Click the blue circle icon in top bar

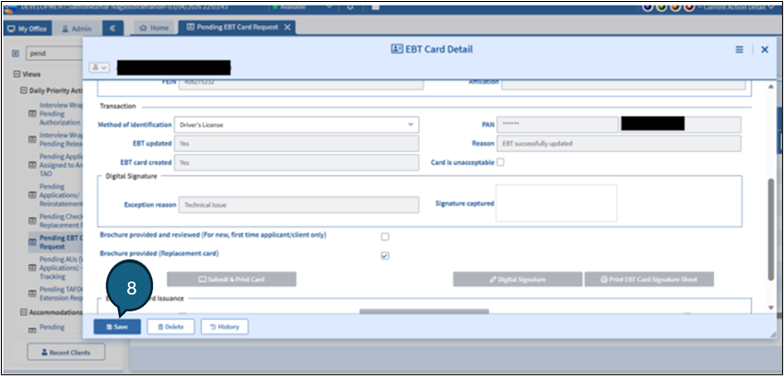coord(648,7)
